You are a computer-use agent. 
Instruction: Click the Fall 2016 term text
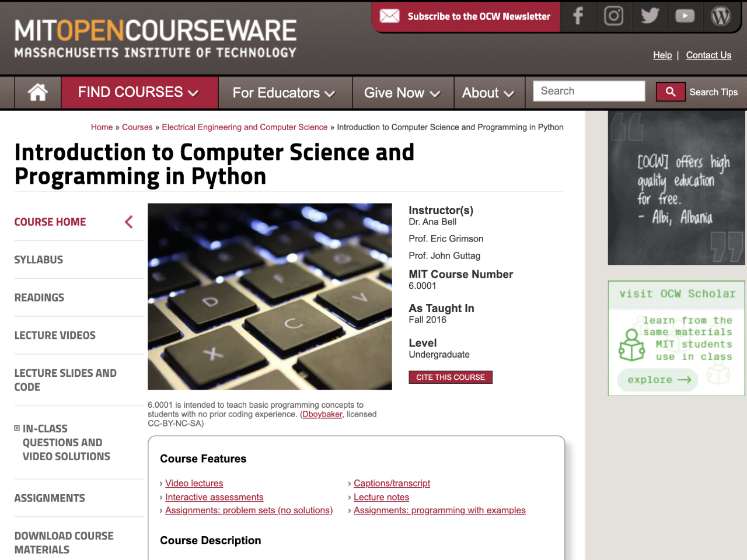[x=427, y=320]
